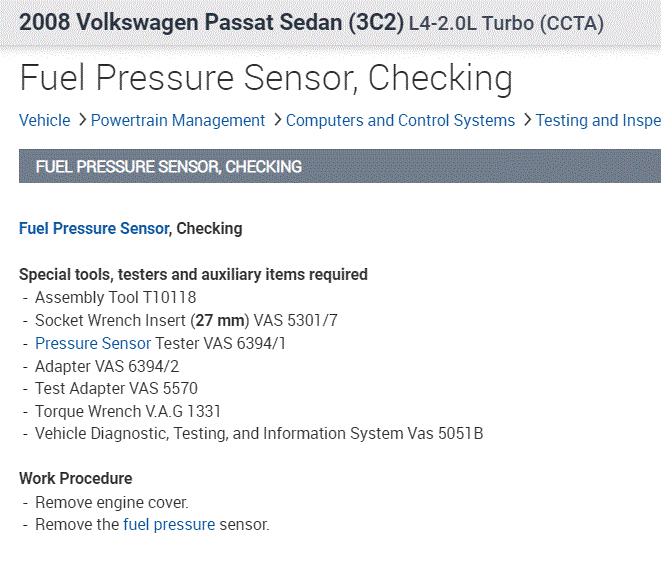Open the fuel pressure link in procedure
The height and width of the screenshot is (574, 661).
coord(169,524)
